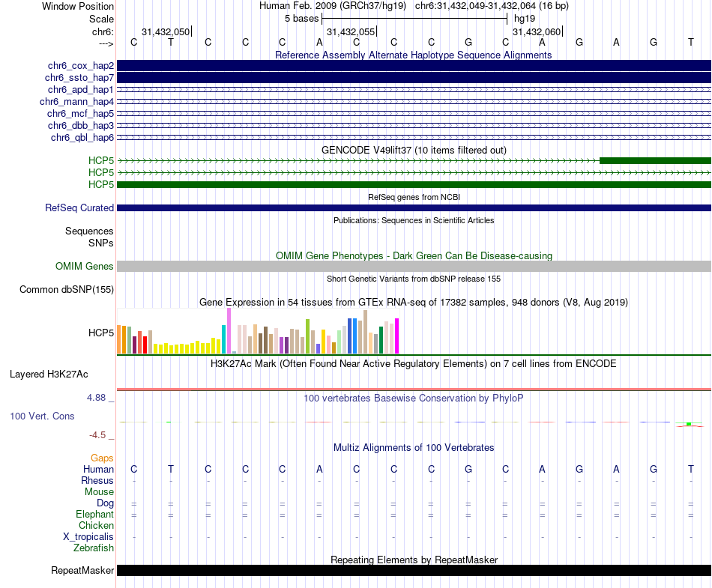This screenshot has height=588, width=712.
Task: Click the 31,432,050 ruler position
Action: click(x=166, y=31)
